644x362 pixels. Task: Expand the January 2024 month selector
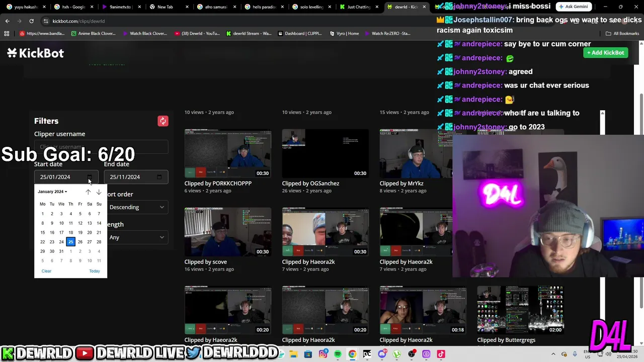tap(52, 192)
